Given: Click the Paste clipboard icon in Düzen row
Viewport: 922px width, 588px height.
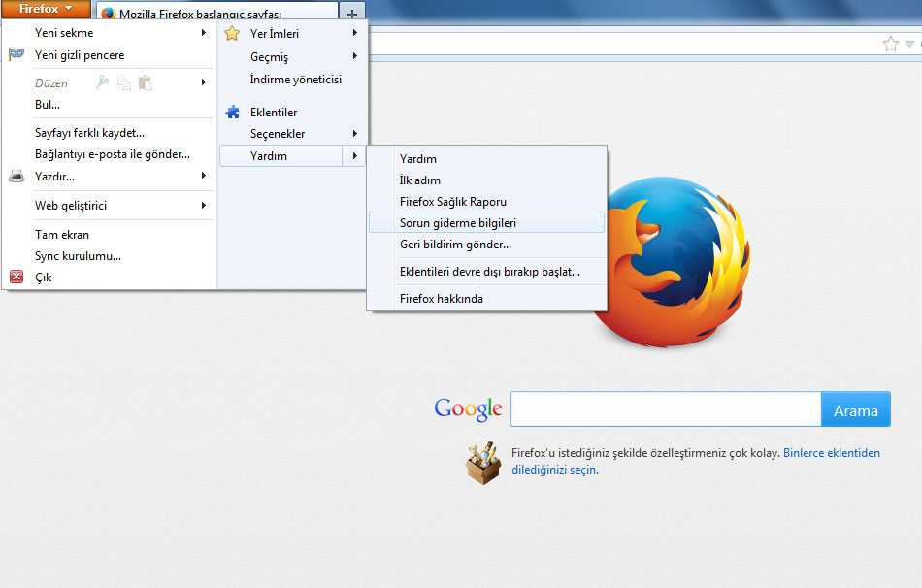Looking at the screenshot, I should [146, 82].
